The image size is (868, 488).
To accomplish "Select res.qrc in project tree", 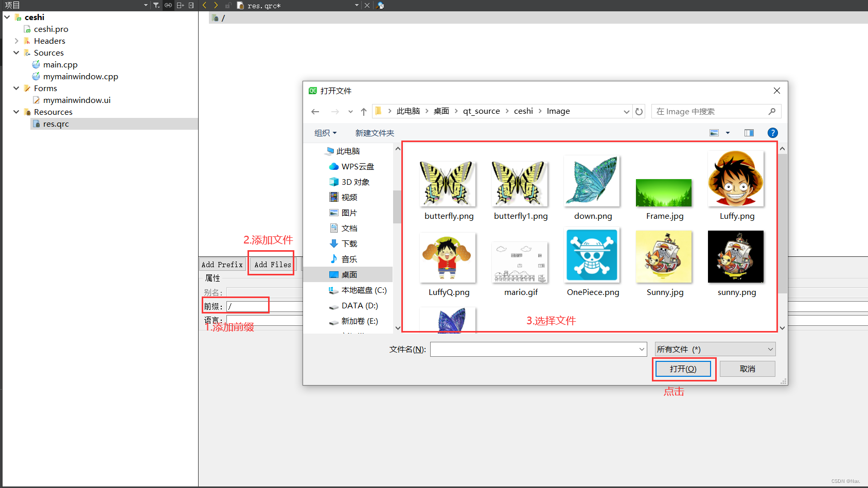I will coord(56,124).
